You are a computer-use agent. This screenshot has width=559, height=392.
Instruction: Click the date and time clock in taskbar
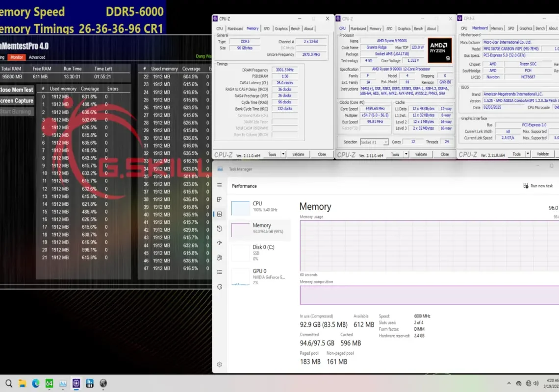551,384
